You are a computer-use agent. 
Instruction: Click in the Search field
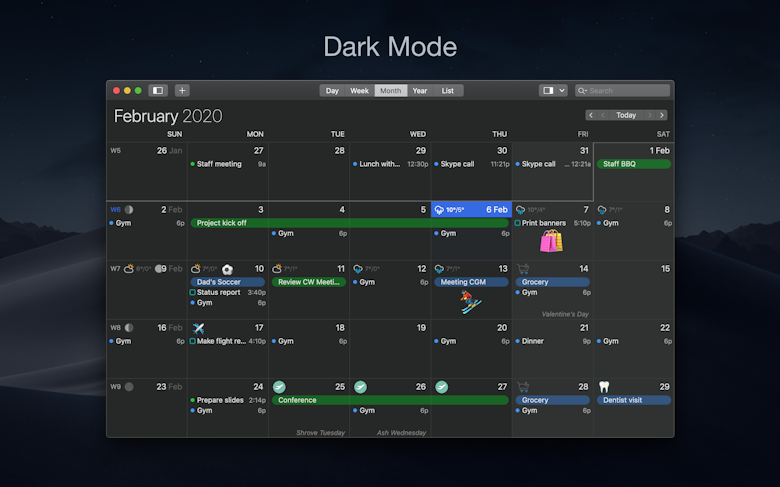point(622,91)
